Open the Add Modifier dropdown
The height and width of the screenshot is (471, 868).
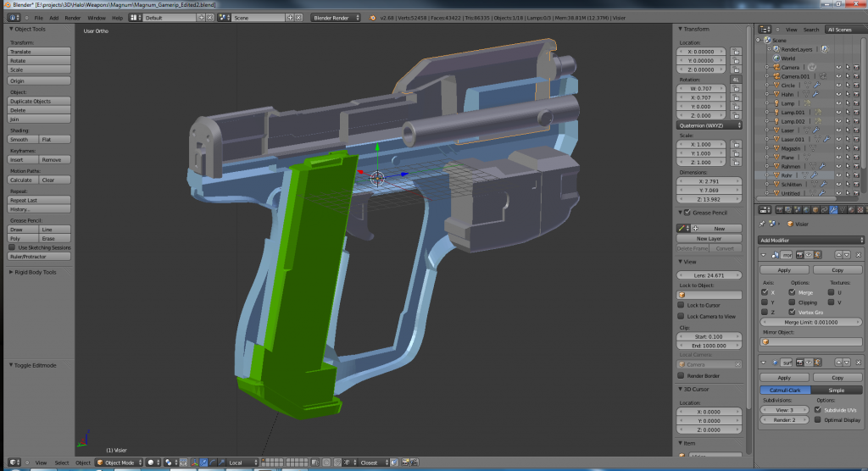click(810, 241)
